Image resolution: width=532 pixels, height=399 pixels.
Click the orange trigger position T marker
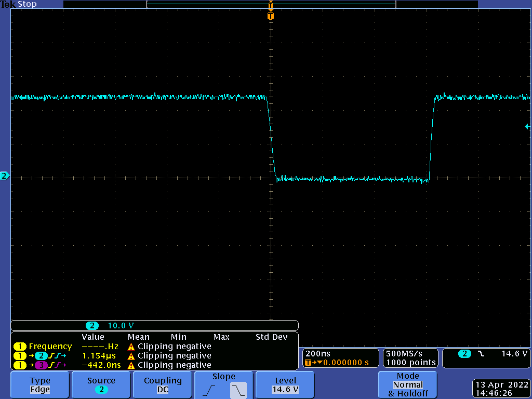(x=270, y=16)
